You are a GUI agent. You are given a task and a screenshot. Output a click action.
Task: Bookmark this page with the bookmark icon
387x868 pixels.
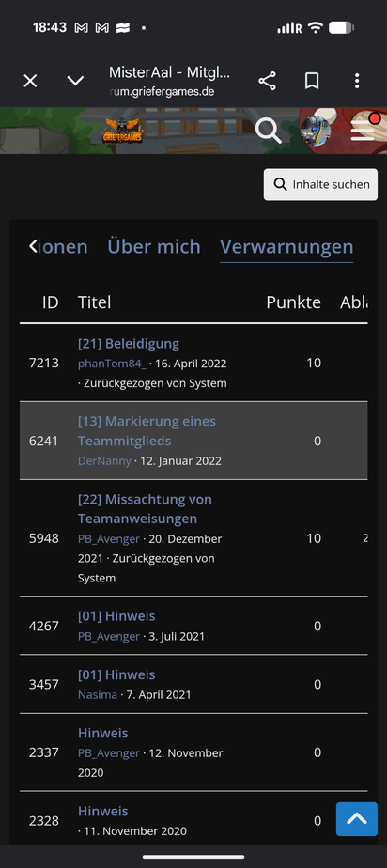(x=312, y=81)
